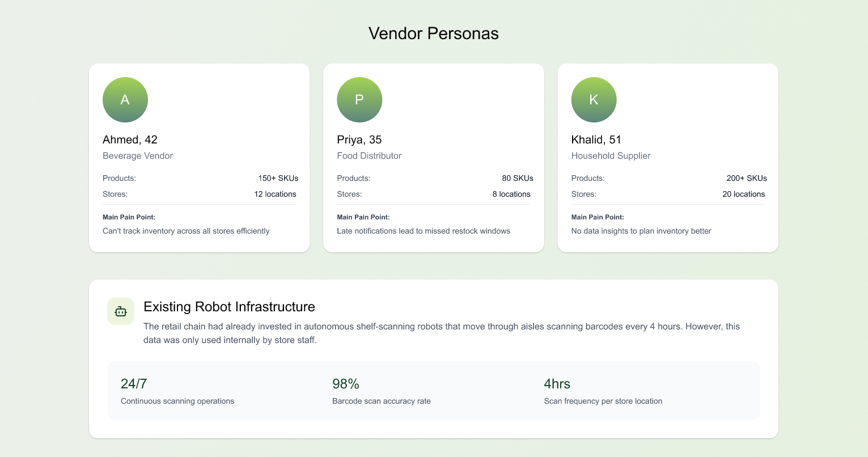
Task: Click the 150+ SKUs product count
Action: pos(278,178)
